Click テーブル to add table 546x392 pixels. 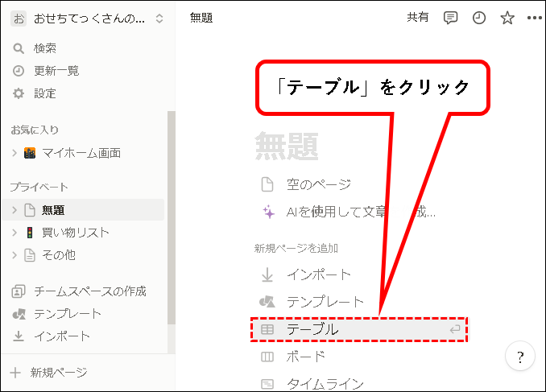pyautogui.click(x=359, y=329)
